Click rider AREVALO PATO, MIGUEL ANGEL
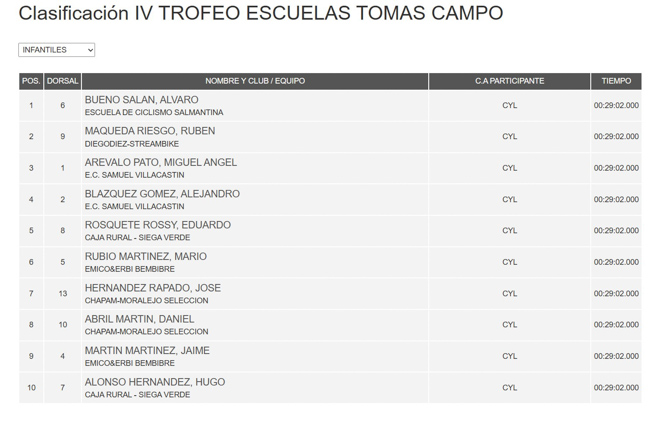 (160, 162)
